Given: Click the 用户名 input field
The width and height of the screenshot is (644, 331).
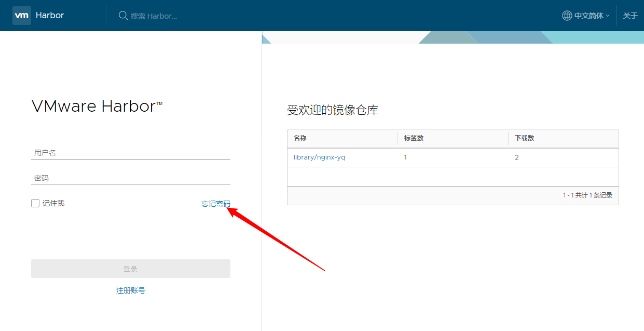Looking at the screenshot, I should click(131, 153).
